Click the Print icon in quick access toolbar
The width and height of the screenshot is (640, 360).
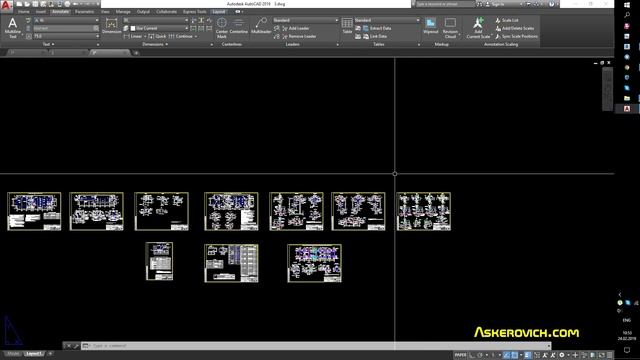67,4
